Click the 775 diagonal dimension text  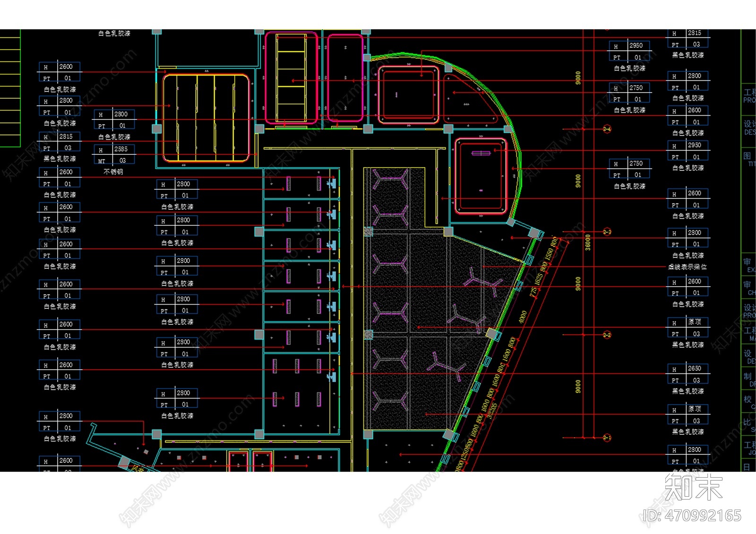coord(533,293)
